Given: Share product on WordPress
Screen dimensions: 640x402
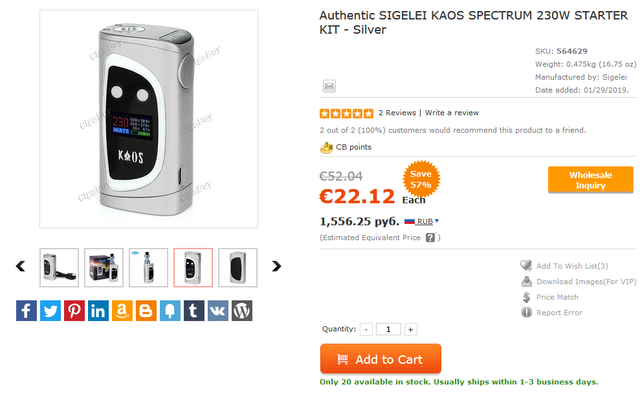Looking at the screenshot, I should [241, 311].
